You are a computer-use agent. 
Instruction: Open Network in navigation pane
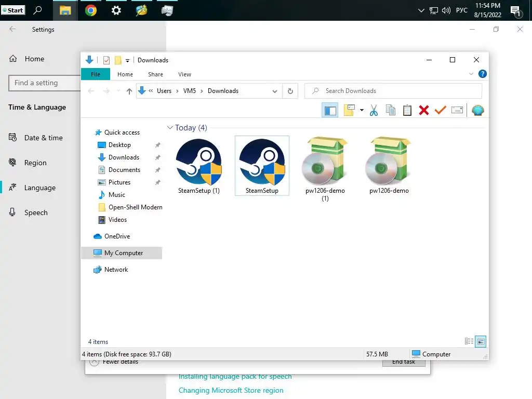click(116, 270)
